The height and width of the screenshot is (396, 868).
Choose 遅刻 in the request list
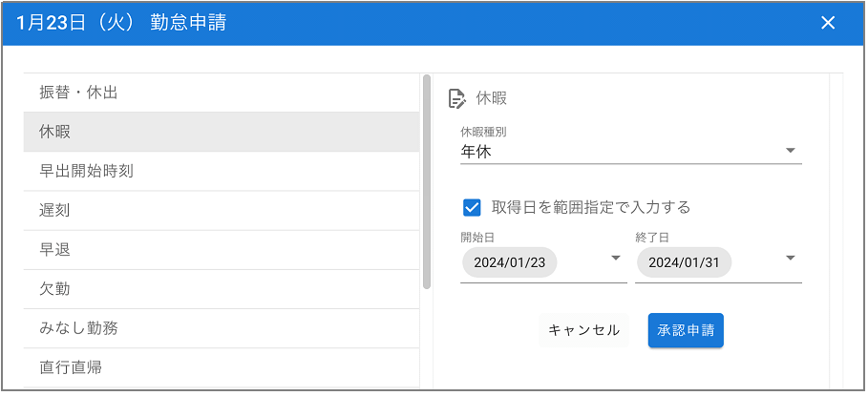[222, 211]
